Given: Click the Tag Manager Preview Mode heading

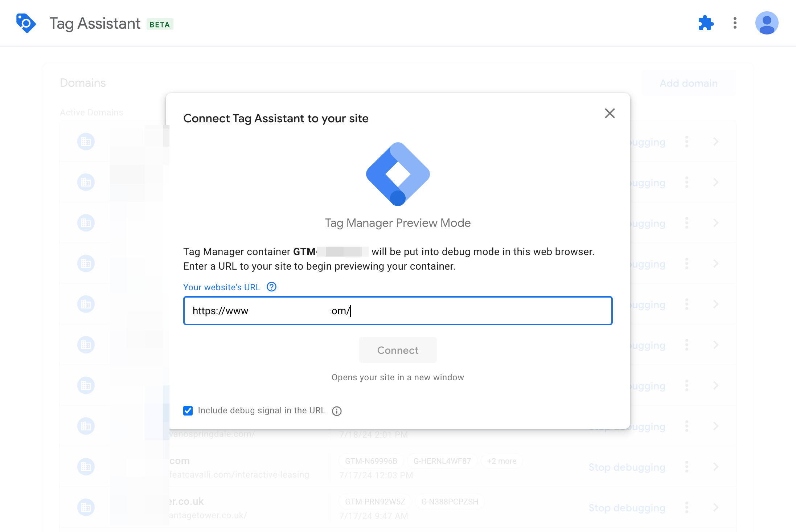Looking at the screenshot, I should pyautogui.click(x=398, y=223).
